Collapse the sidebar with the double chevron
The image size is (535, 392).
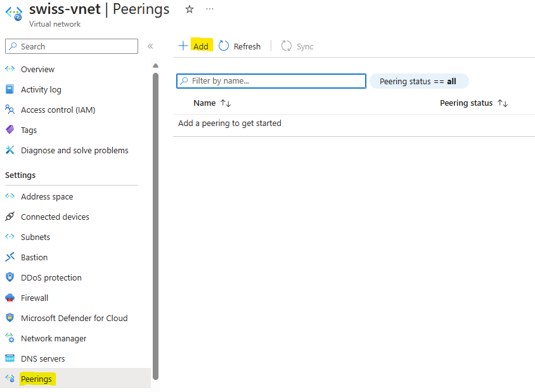[x=150, y=46]
